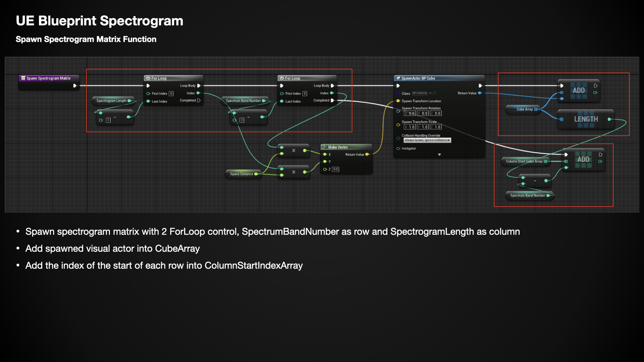Click the Spawn Spectrogram Matrix function node title

pyautogui.click(x=49, y=78)
